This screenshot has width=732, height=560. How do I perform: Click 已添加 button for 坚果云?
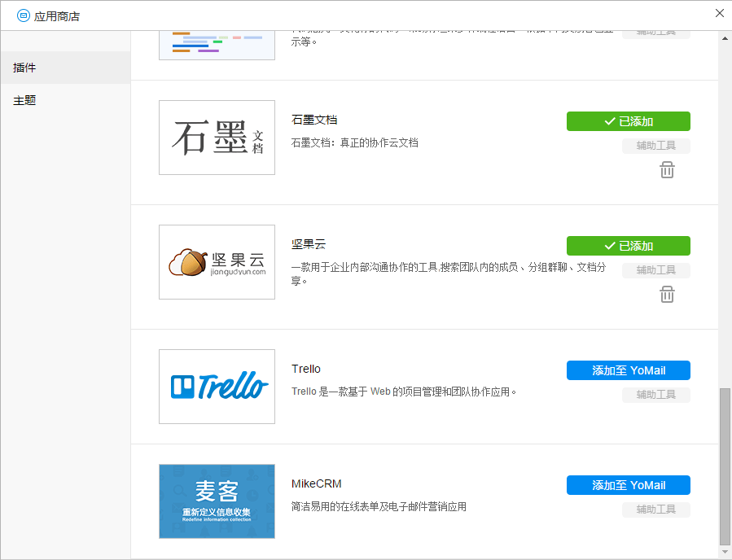click(x=629, y=246)
